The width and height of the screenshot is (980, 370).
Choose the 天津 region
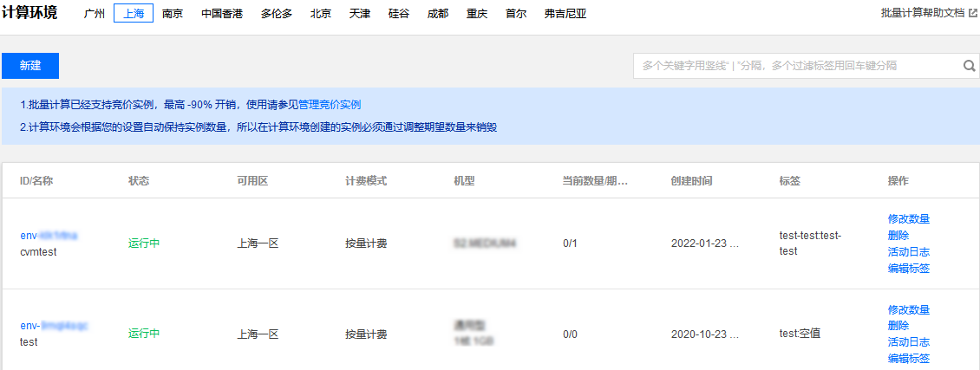(360, 13)
